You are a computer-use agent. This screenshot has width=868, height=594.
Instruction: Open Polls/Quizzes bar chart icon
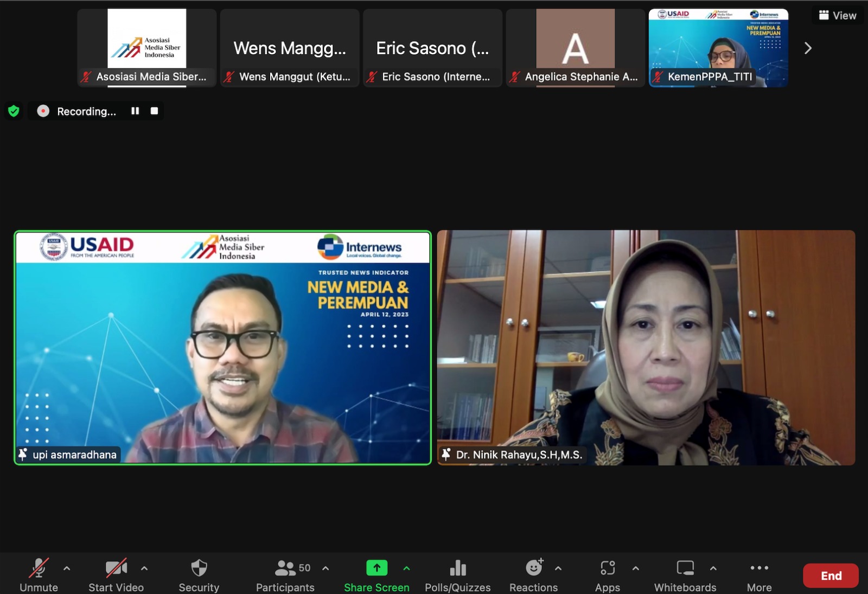click(x=458, y=568)
